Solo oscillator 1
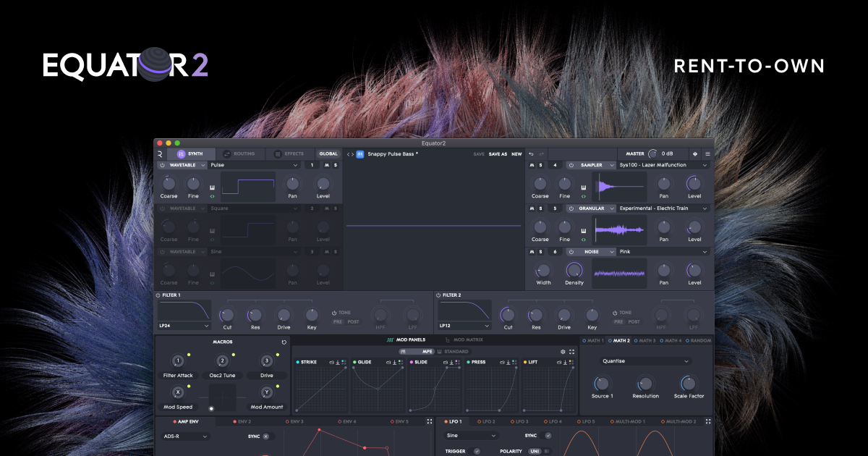868x456 pixels. click(x=336, y=165)
